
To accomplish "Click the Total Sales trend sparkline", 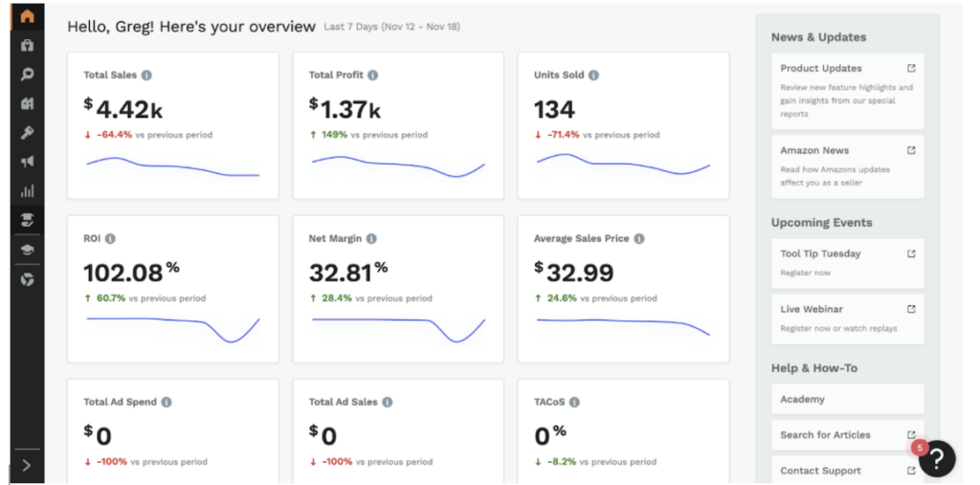I will (172, 166).
